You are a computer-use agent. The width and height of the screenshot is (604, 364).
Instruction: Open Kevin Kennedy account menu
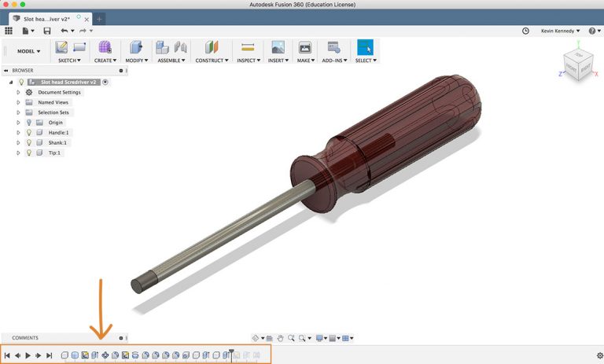[x=560, y=31]
